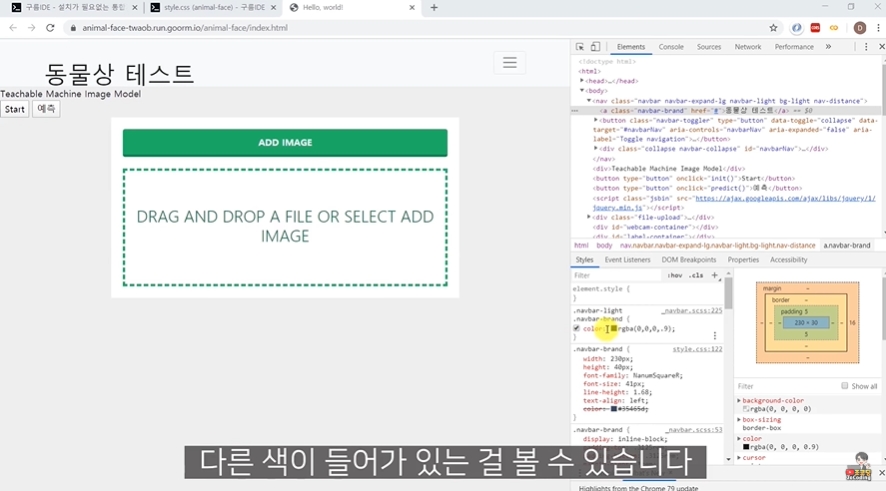Collapse the nav navbar element node

tap(589, 101)
